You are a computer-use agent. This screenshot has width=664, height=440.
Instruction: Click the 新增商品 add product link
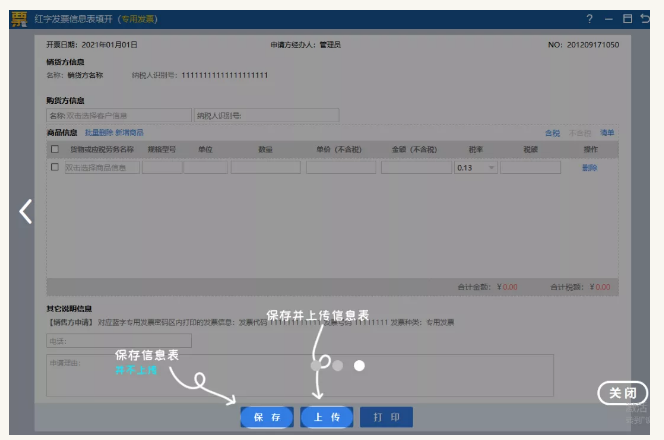coord(130,133)
